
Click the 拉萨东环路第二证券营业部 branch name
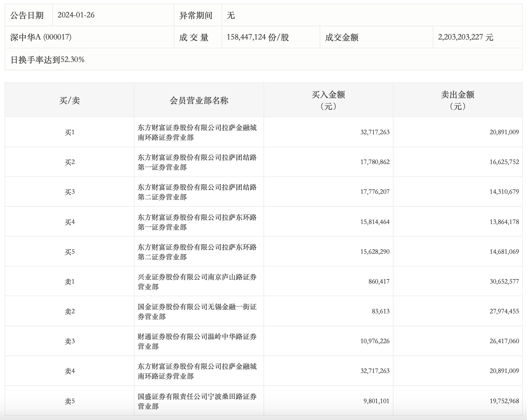(x=197, y=252)
